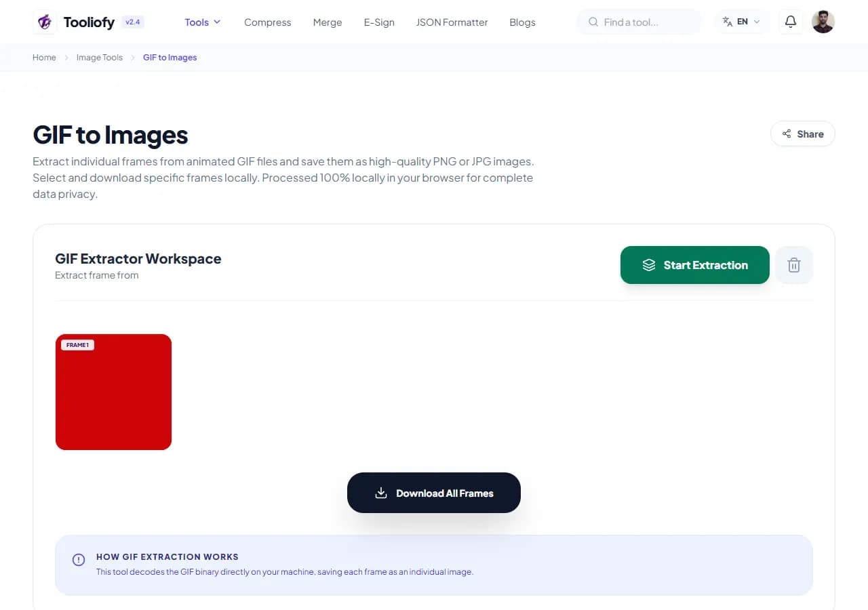Click the GIF to Images breadcrumb

pos(170,58)
